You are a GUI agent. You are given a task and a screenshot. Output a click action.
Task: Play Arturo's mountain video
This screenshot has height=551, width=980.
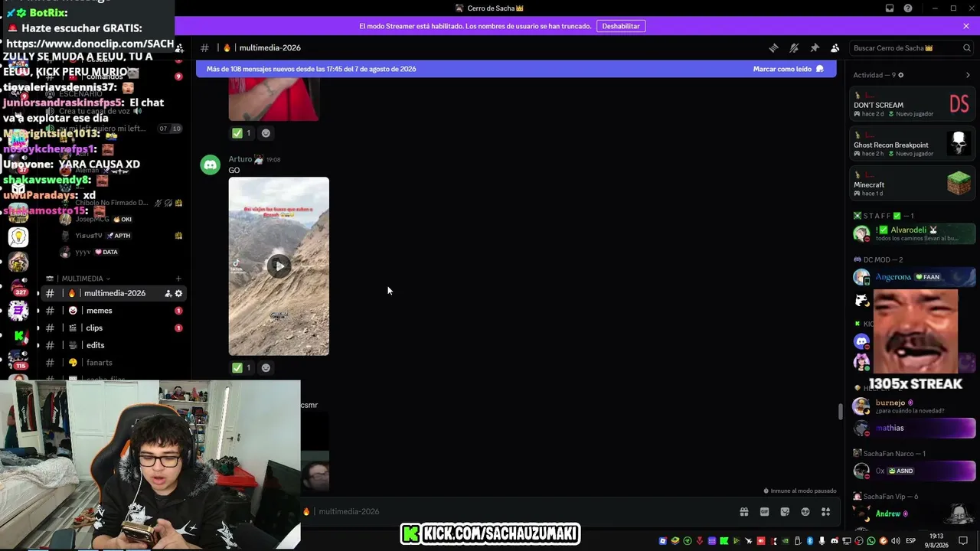pos(279,266)
